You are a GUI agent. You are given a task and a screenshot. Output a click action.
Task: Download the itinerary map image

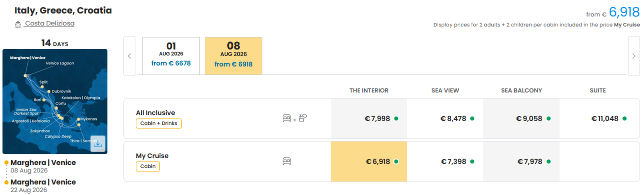98,144
